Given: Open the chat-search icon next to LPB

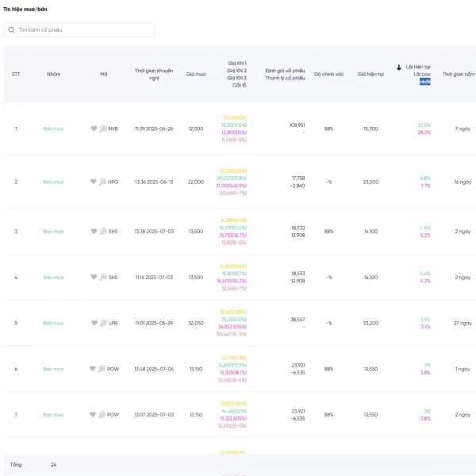Looking at the screenshot, I should pyautogui.click(x=103, y=323).
